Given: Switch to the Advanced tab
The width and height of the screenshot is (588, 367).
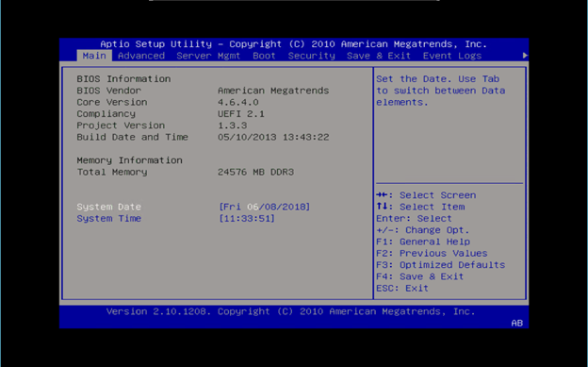Looking at the screenshot, I should (x=141, y=56).
